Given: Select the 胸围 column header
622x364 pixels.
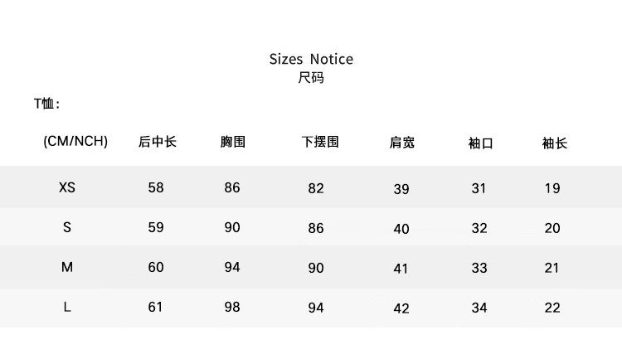Looking at the screenshot, I should [x=233, y=142].
